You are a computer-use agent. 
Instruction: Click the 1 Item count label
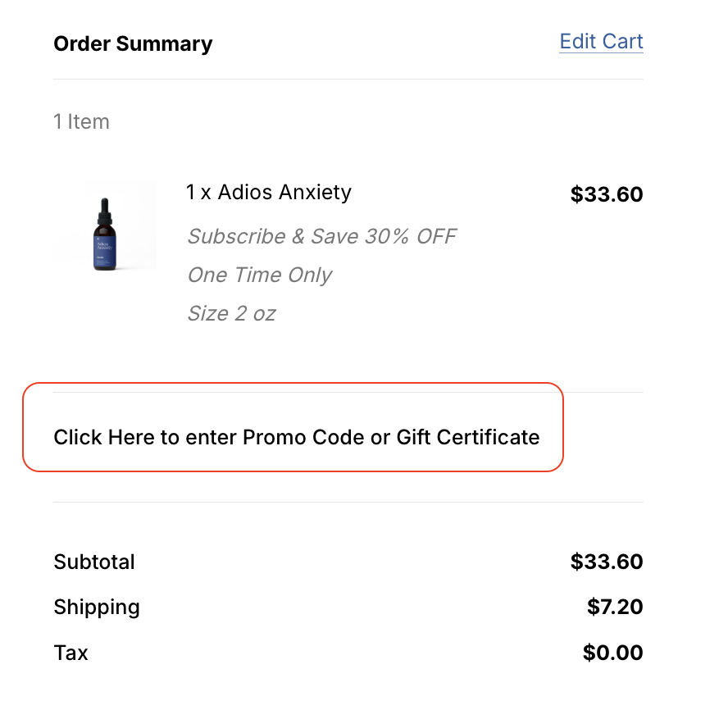81,122
